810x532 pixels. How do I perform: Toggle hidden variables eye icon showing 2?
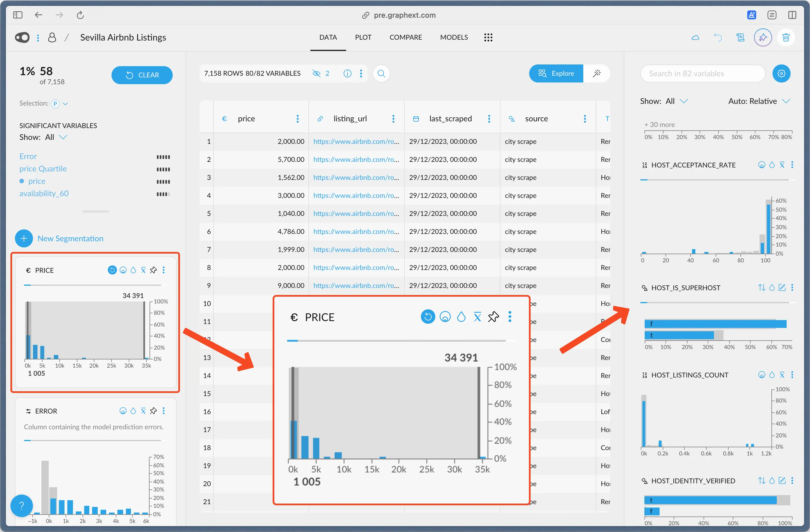tap(317, 73)
